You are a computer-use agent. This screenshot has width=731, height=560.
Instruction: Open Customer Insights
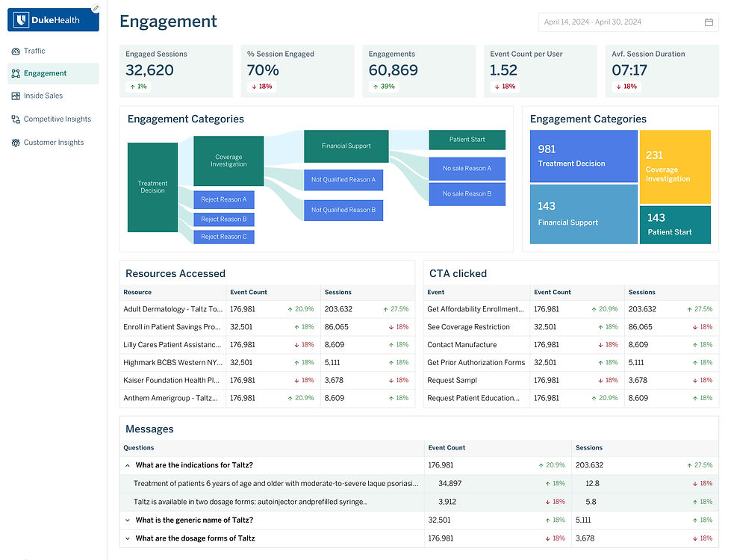(53, 142)
